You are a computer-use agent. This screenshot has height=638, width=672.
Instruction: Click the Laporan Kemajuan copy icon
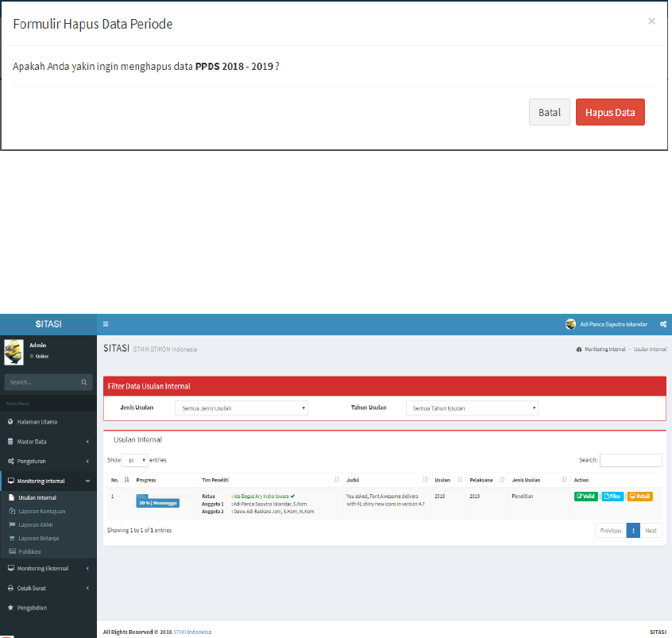12,511
